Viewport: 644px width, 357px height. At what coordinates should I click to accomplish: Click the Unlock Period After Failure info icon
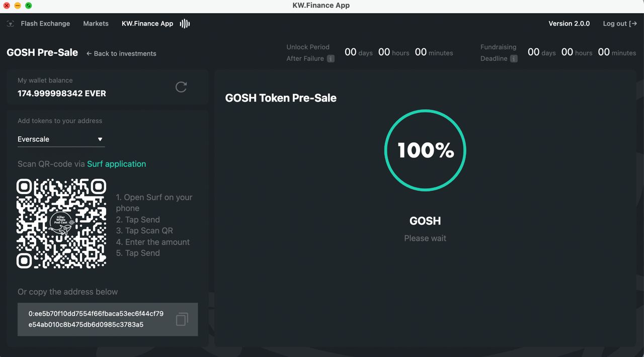(x=331, y=59)
